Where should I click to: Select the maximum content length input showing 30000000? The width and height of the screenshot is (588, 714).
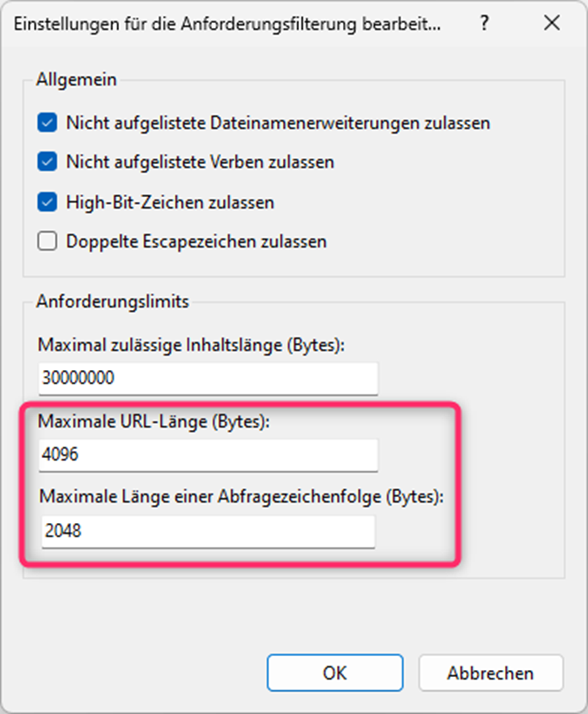click(208, 378)
